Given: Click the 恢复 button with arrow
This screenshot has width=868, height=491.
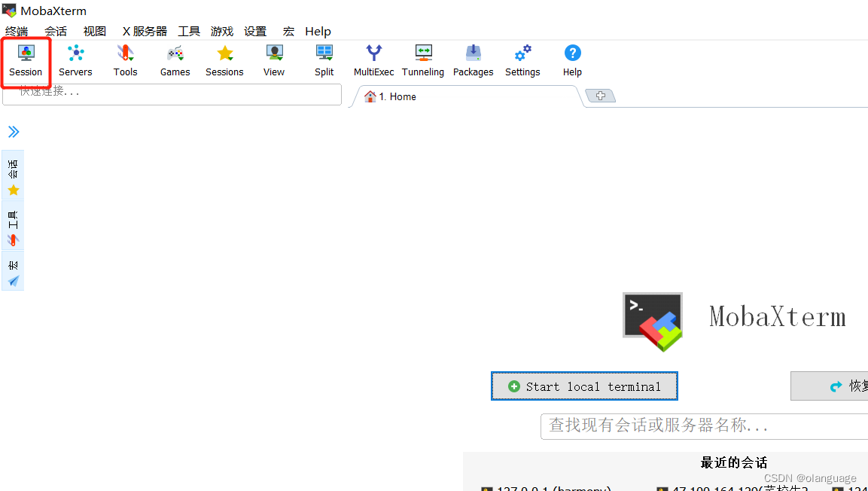Looking at the screenshot, I should point(830,386).
